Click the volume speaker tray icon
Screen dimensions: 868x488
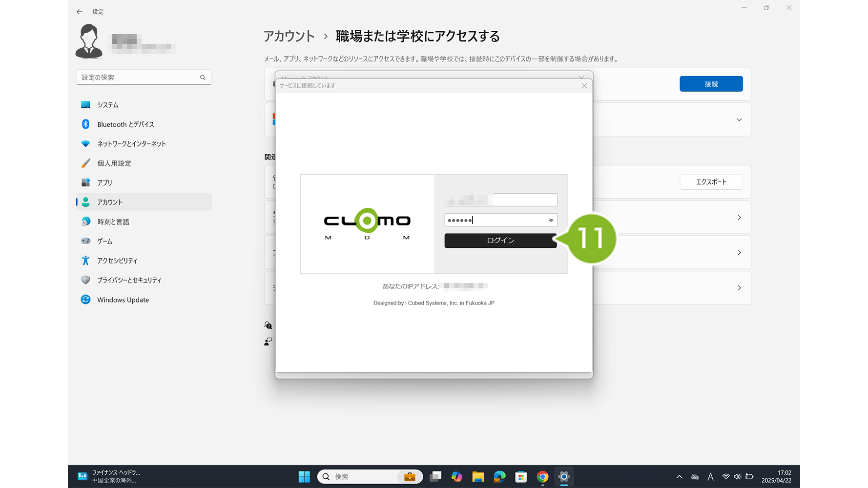737,477
